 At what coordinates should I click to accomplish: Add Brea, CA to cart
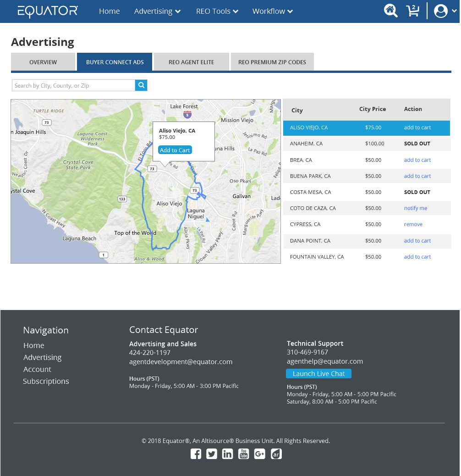(417, 160)
